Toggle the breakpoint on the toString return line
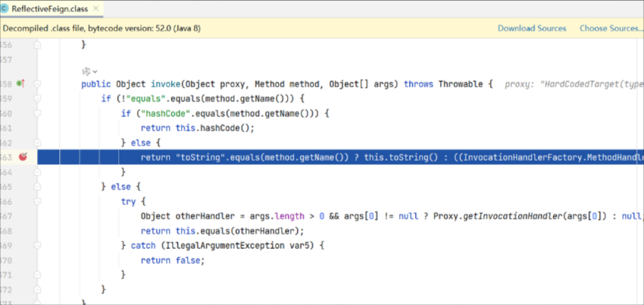644x305 pixels. [23, 156]
